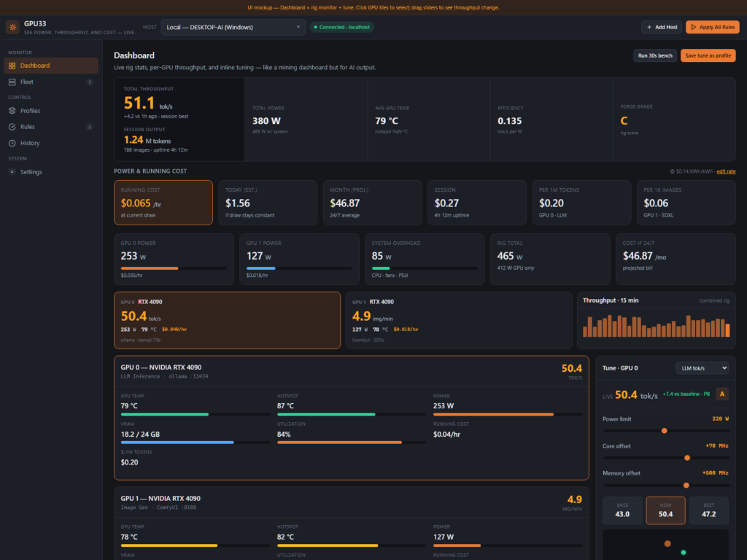This screenshot has height=560, width=747.
Task: Click Apply All Rules button
Action: (712, 27)
